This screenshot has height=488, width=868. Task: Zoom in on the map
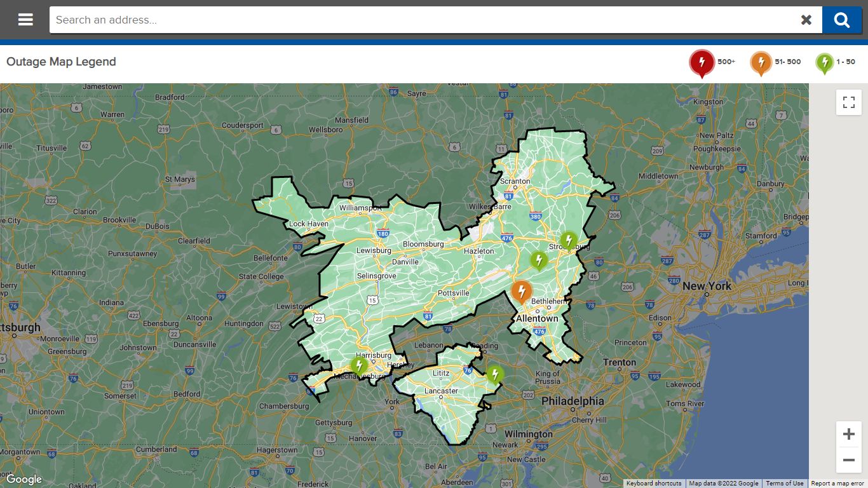click(849, 435)
